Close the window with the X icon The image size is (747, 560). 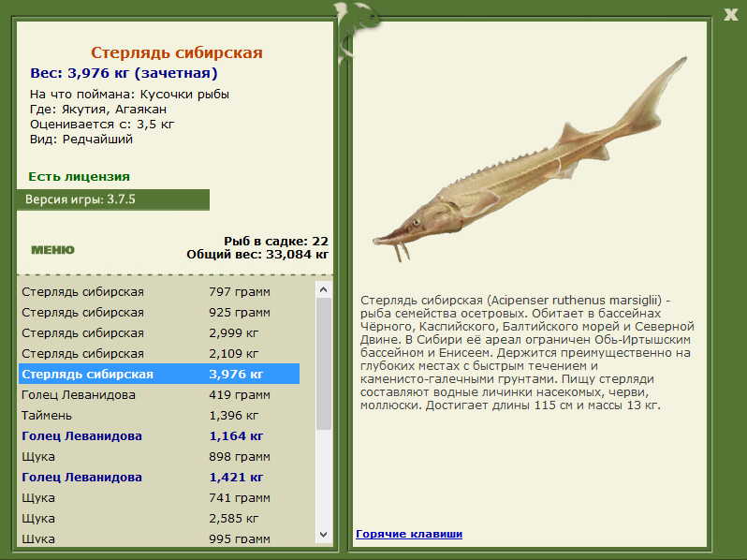pos(730,14)
